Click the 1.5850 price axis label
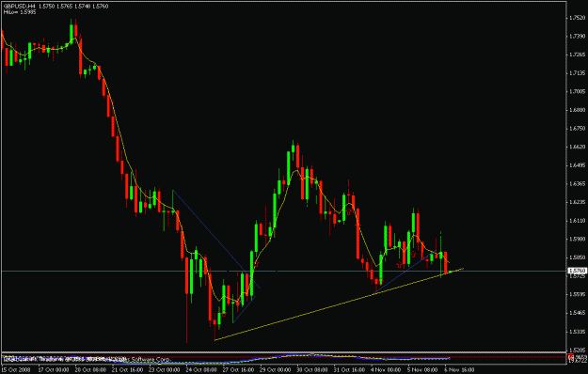The height and width of the screenshot is (374, 588). pos(578,257)
